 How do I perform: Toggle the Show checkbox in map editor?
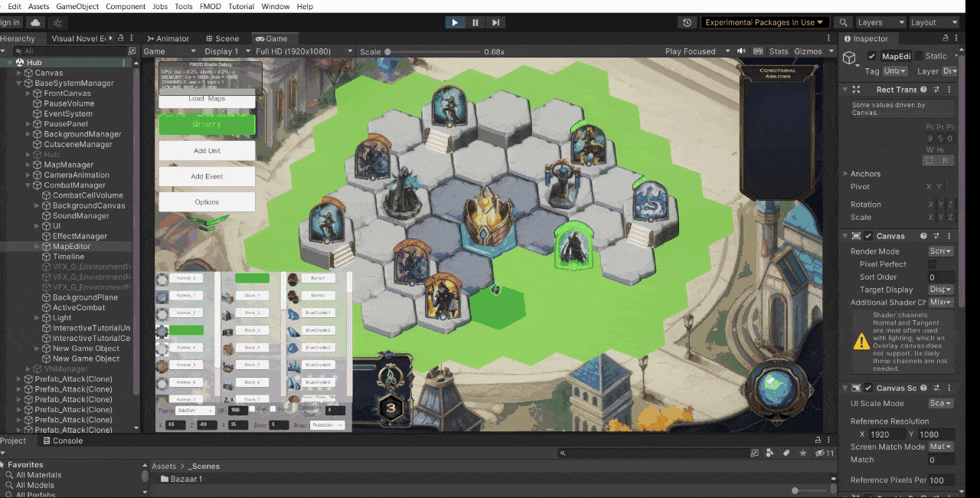coord(273,409)
